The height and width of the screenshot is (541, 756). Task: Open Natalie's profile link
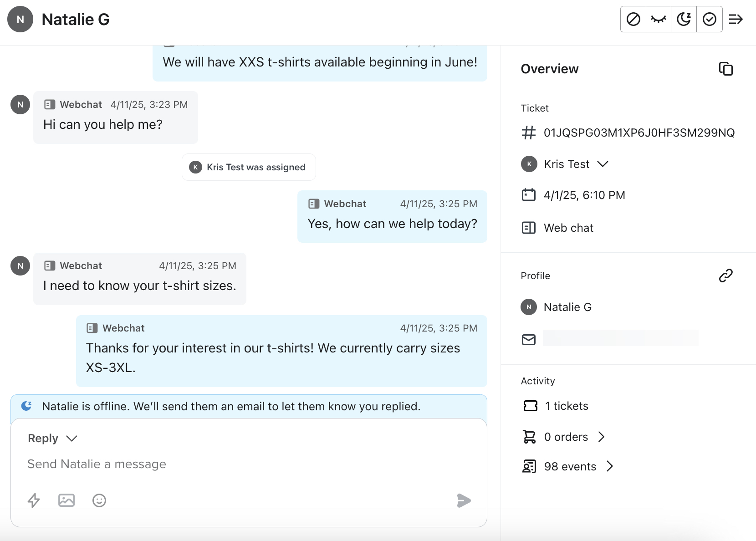[x=725, y=276]
